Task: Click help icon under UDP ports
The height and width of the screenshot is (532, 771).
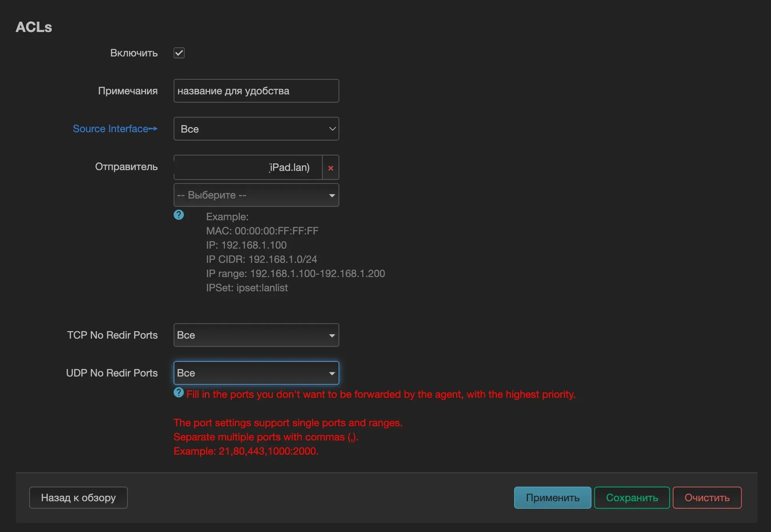Action: (x=179, y=393)
